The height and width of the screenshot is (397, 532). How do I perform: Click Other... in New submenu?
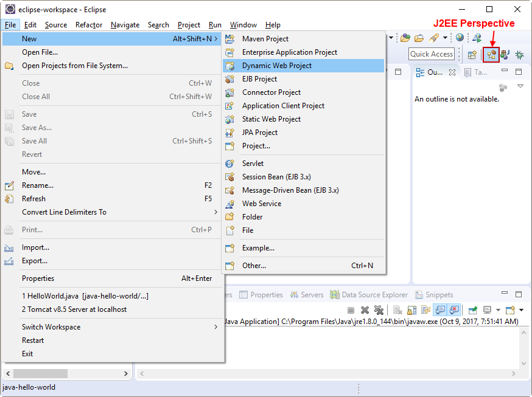coord(303,266)
